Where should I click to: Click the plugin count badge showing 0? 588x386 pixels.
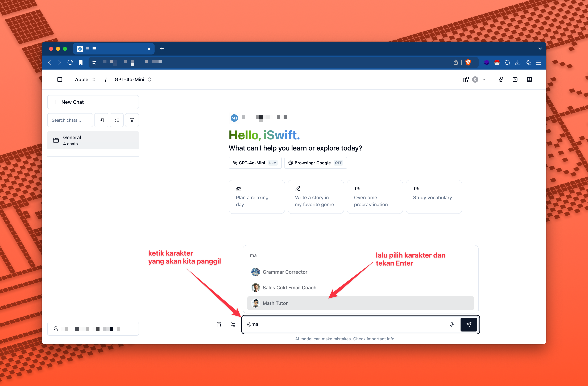point(475,79)
